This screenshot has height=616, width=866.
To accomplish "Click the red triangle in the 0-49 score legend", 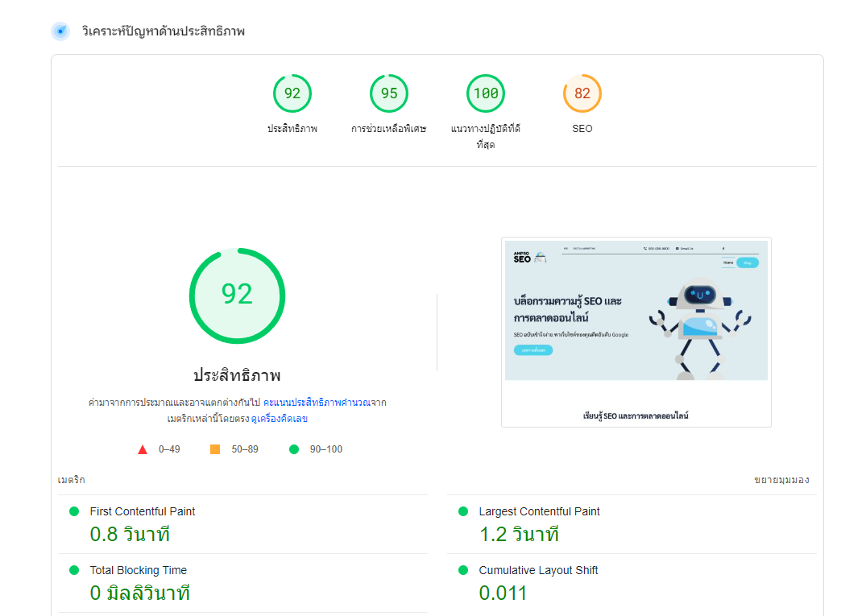I will point(143,449).
